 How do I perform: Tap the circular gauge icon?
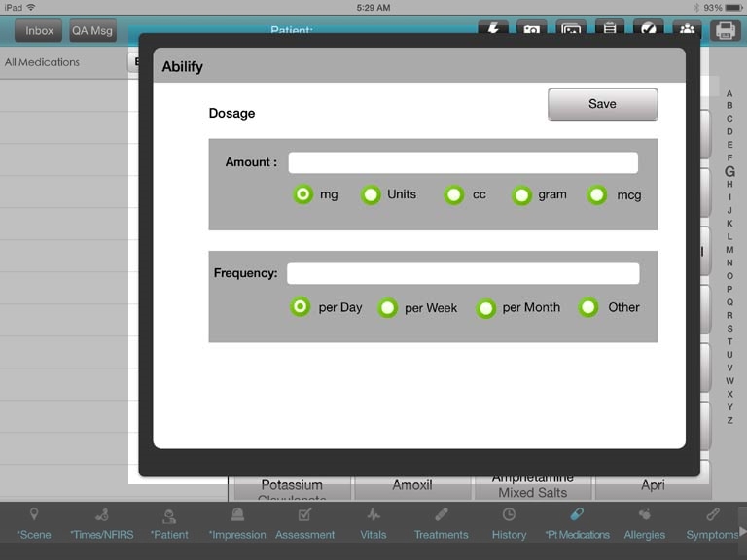[648, 28]
